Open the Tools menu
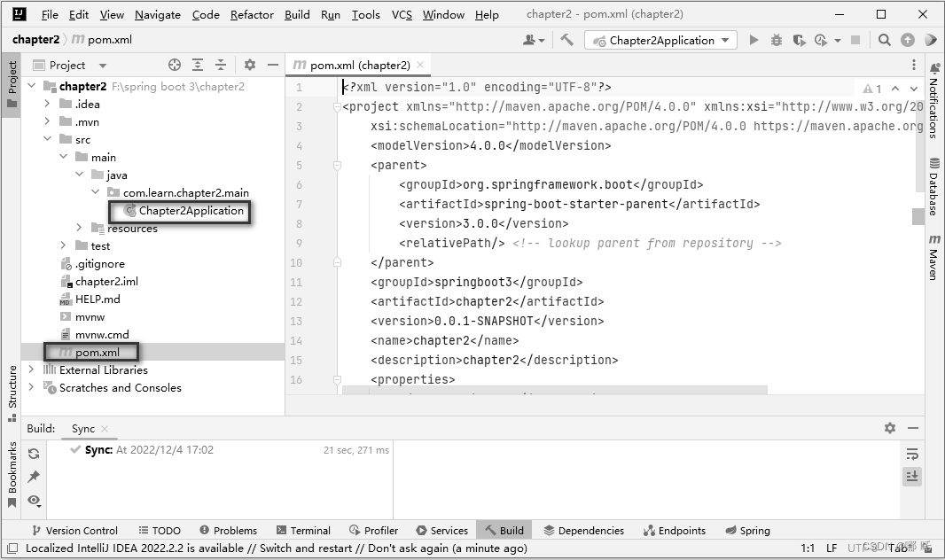 click(366, 14)
